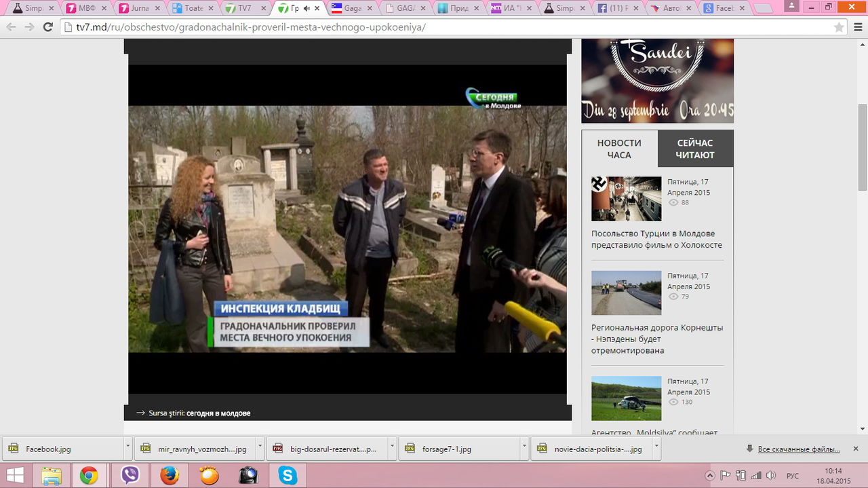Show all downloads via Все скачанные файлы
The height and width of the screenshot is (488, 868).
798,449
